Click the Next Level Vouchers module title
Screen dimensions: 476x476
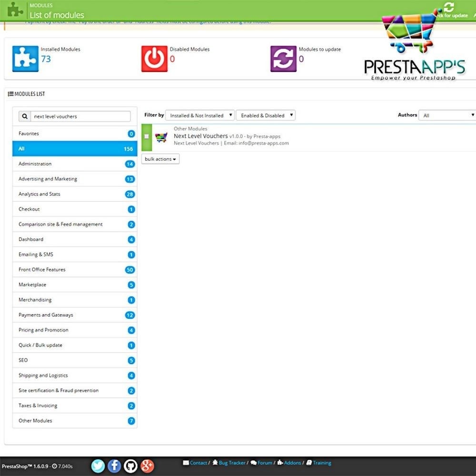[201, 136]
